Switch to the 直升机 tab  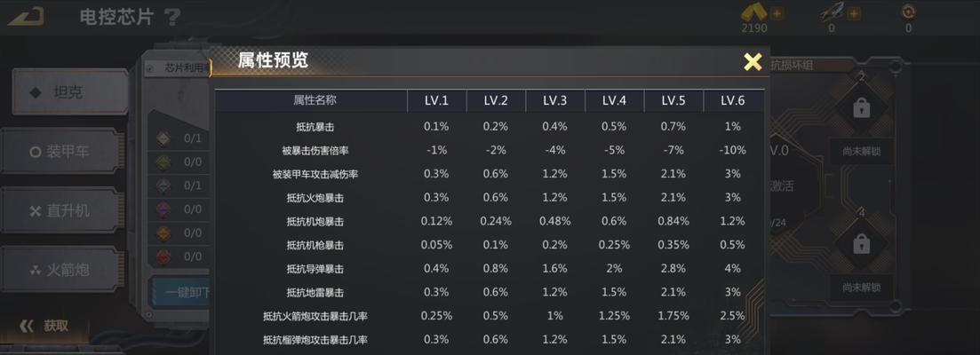tap(60, 210)
